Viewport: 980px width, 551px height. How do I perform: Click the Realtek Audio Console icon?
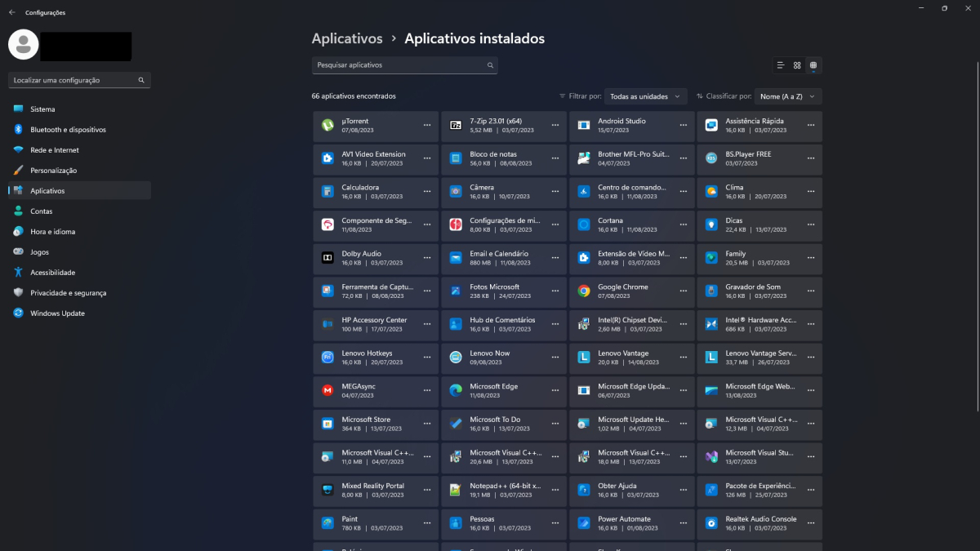711,523
